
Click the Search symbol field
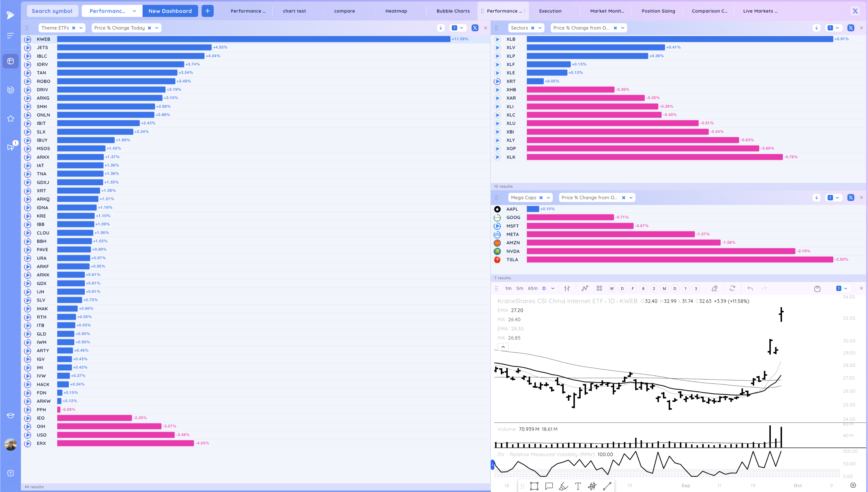point(52,11)
